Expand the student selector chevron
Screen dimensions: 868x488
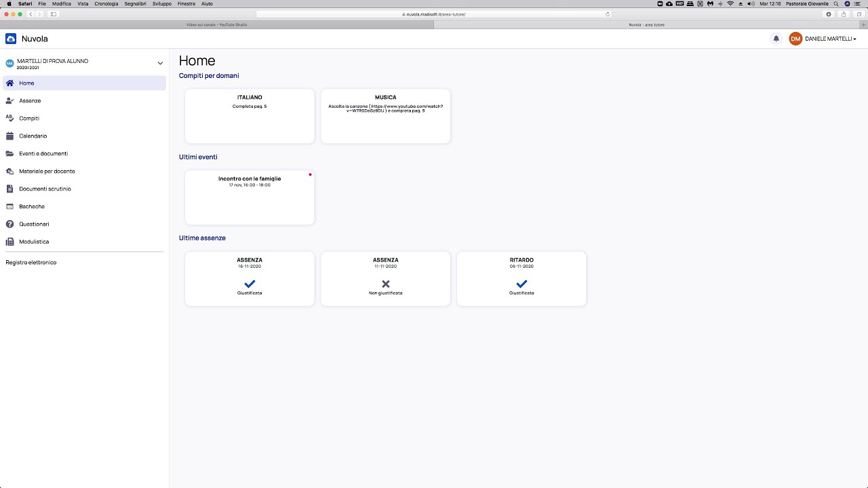tap(160, 63)
